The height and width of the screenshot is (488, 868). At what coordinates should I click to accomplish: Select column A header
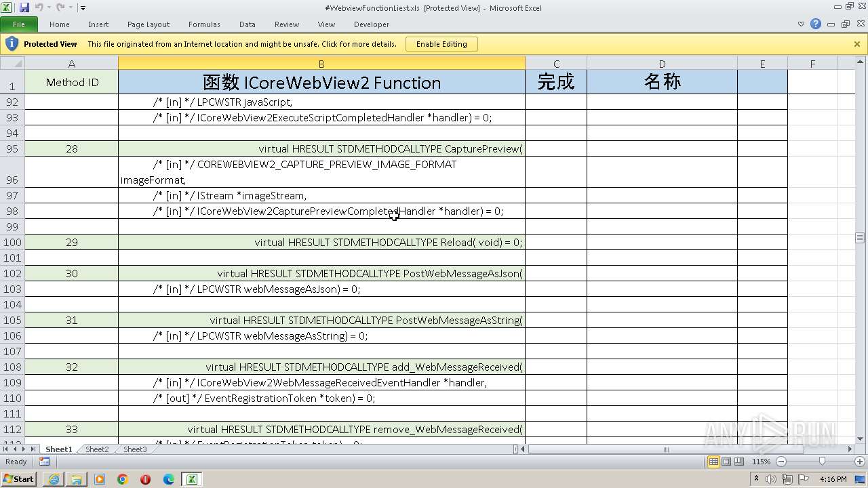[x=72, y=64]
